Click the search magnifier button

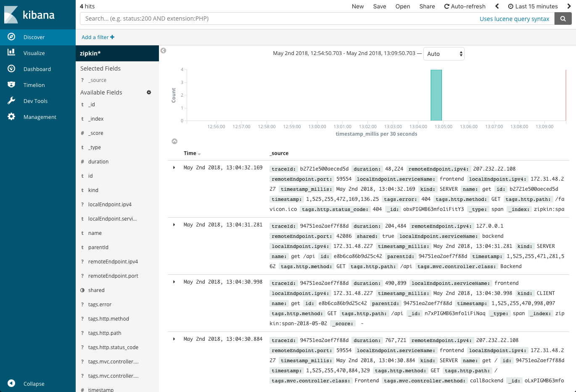click(563, 18)
